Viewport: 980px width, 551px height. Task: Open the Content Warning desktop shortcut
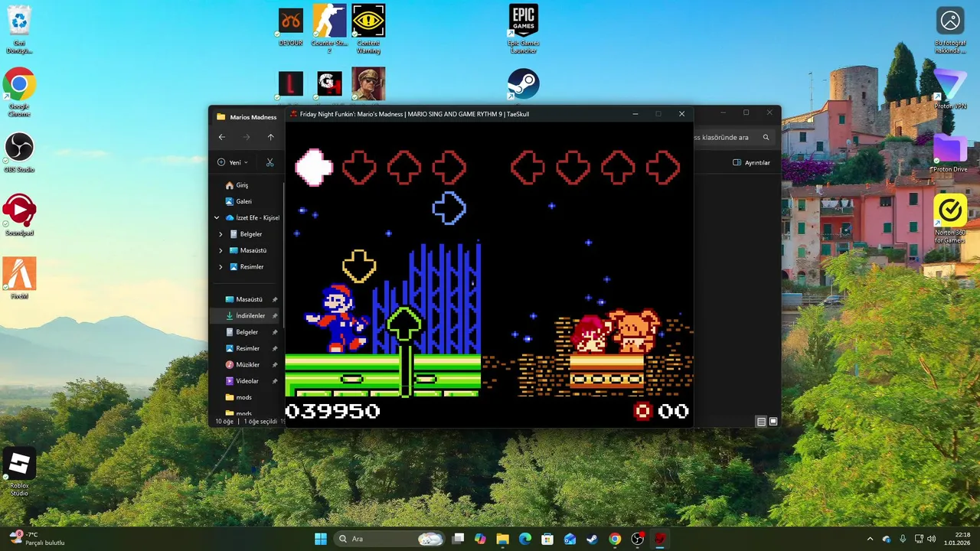click(x=368, y=29)
